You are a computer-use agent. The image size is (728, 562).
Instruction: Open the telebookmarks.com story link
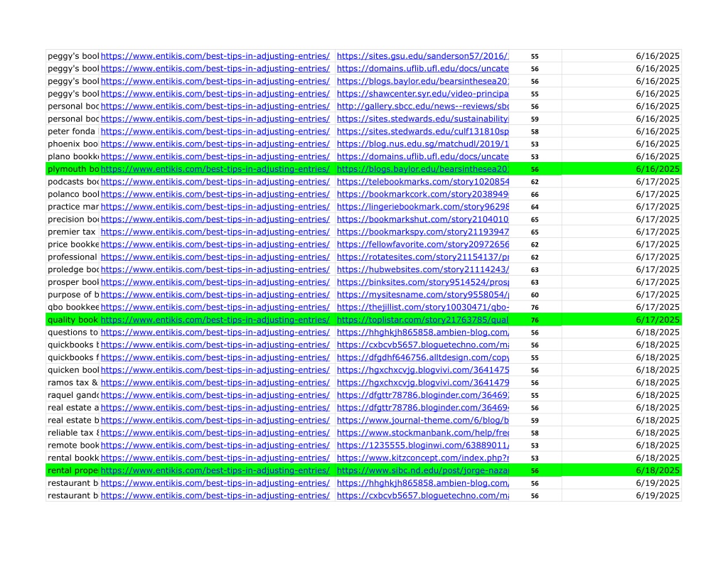tap(422, 181)
